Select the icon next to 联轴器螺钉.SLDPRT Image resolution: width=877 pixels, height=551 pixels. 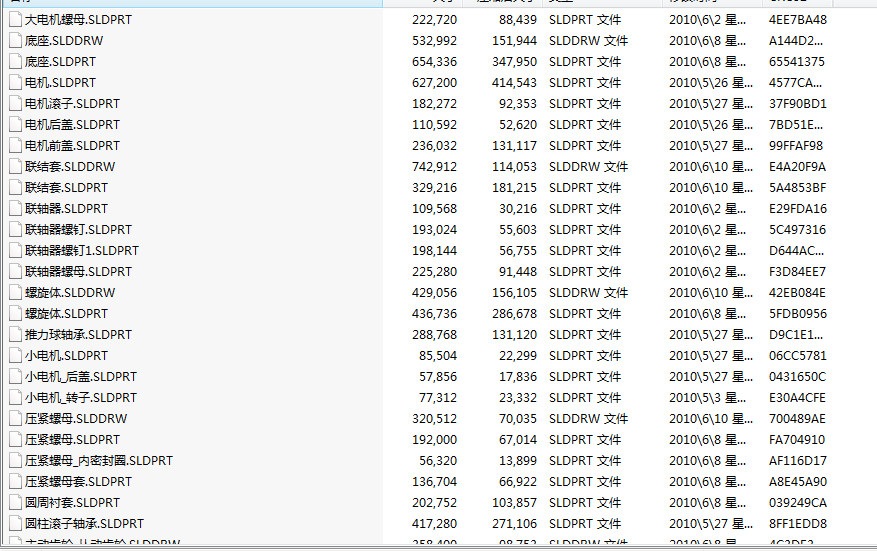[16, 229]
